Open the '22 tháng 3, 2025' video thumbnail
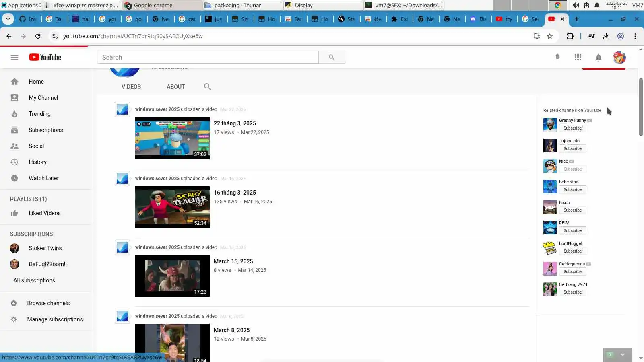 [x=172, y=138]
